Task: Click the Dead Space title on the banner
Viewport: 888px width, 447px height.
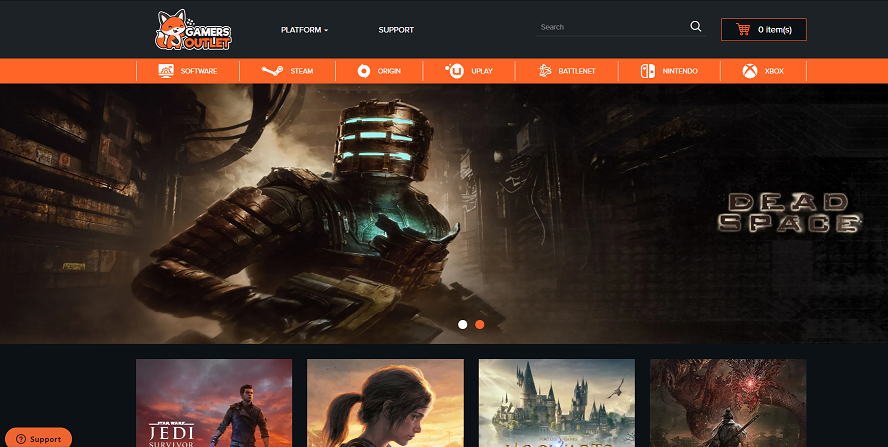Action: [x=789, y=213]
